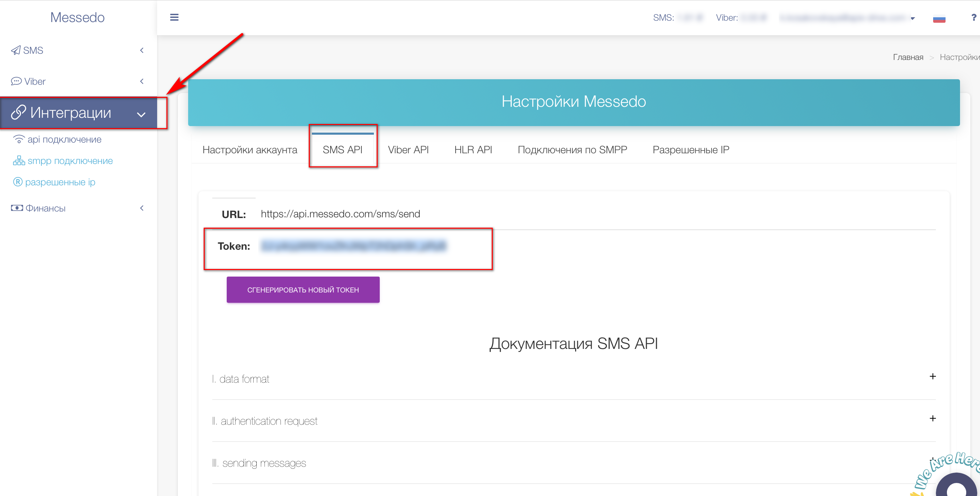Screen dimensions: 980x496
Task: Click plus icon for authentication request
Action: pyautogui.click(x=932, y=418)
